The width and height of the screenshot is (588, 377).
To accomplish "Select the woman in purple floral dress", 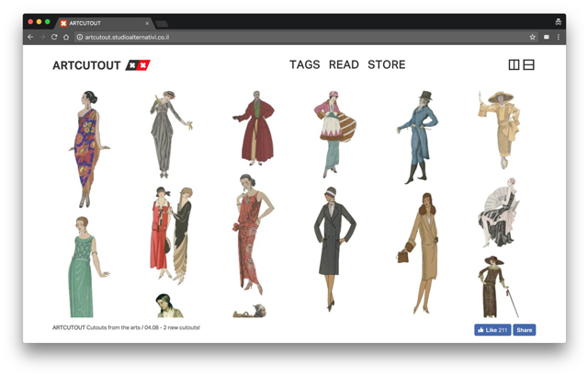I will click(x=88, y=147).
